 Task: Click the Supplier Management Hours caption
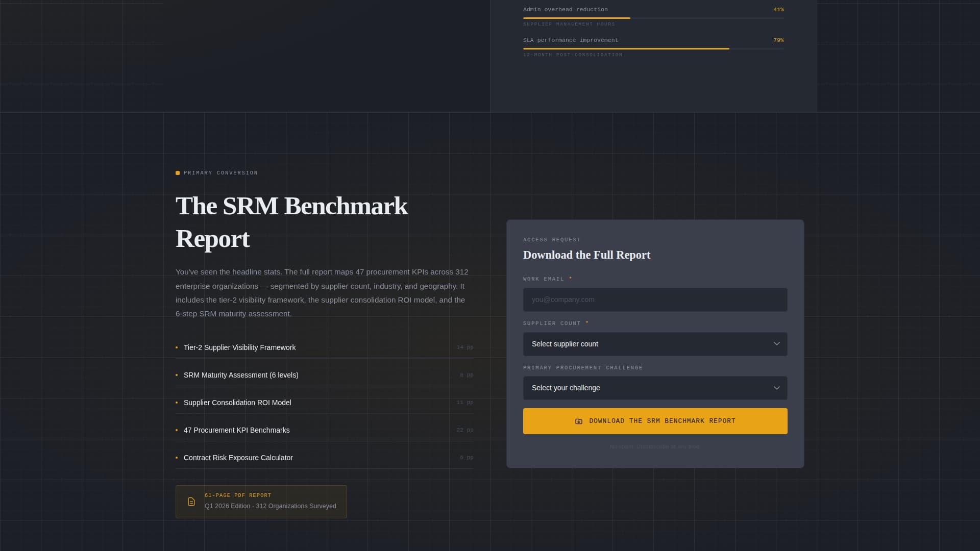point(569,24)
